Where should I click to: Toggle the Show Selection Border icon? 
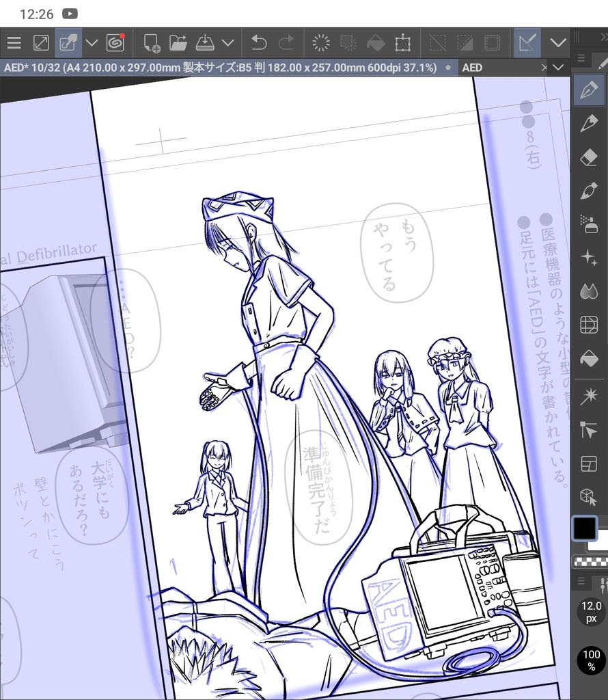point(492,43)
